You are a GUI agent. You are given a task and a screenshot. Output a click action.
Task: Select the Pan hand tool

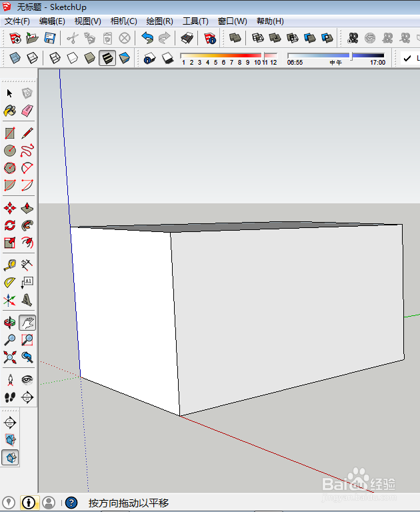[x=27, y=323]
